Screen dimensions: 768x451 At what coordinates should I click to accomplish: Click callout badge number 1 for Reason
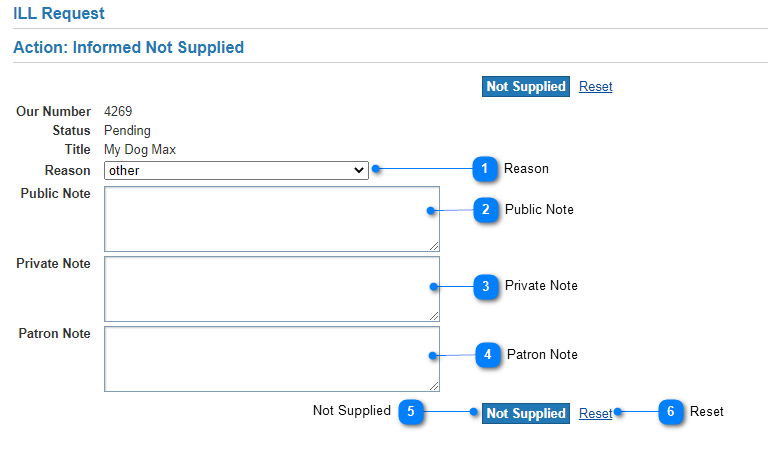485,169
